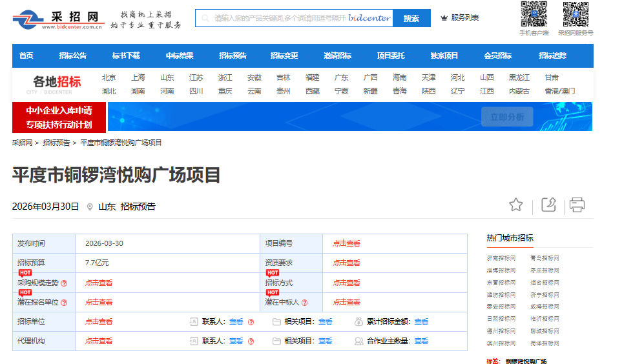Click the 采招网服务号 QR code

(575, 14)
